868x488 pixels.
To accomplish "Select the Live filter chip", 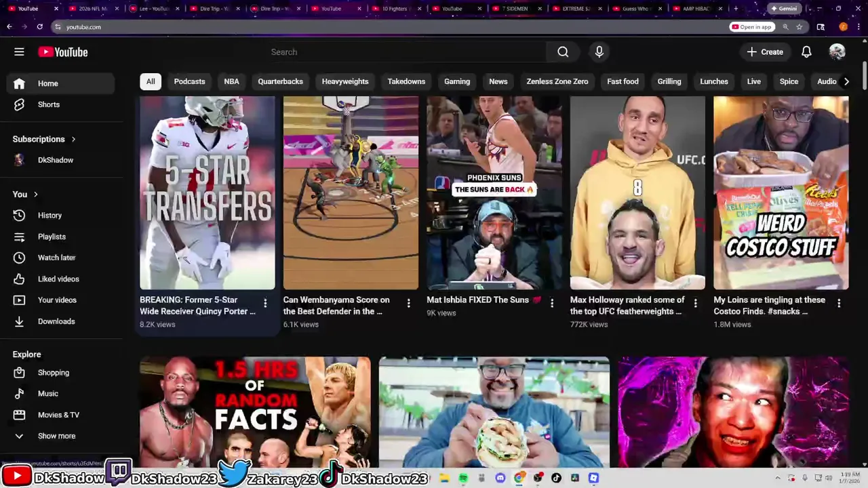I will pos(754,81).
